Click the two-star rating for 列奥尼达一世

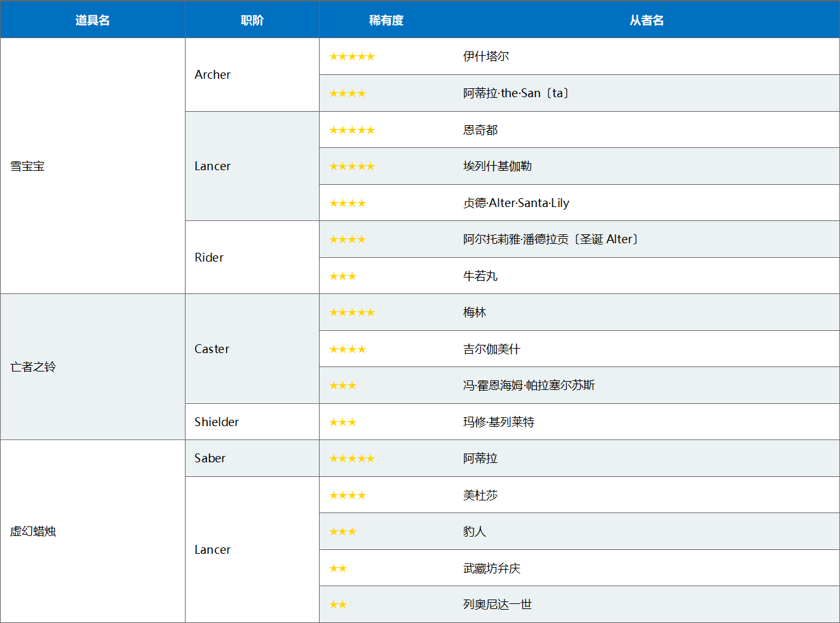click(x=338, y=605)
